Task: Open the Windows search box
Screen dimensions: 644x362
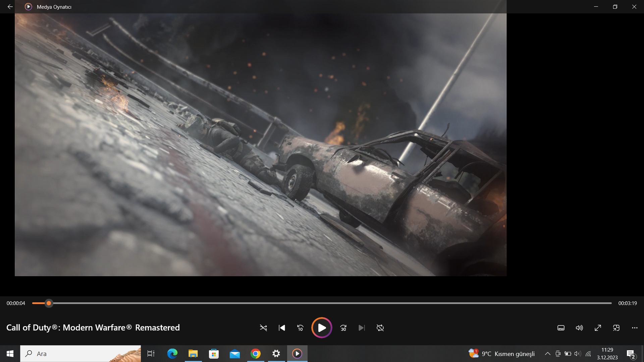Action: pyautogui.click(x=80, y=354)
